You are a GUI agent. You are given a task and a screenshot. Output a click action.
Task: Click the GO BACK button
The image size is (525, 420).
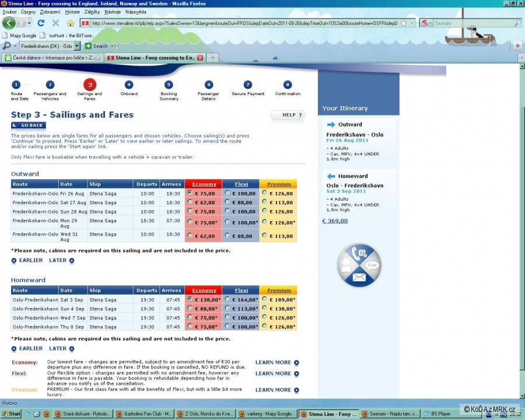pos(29,125)
